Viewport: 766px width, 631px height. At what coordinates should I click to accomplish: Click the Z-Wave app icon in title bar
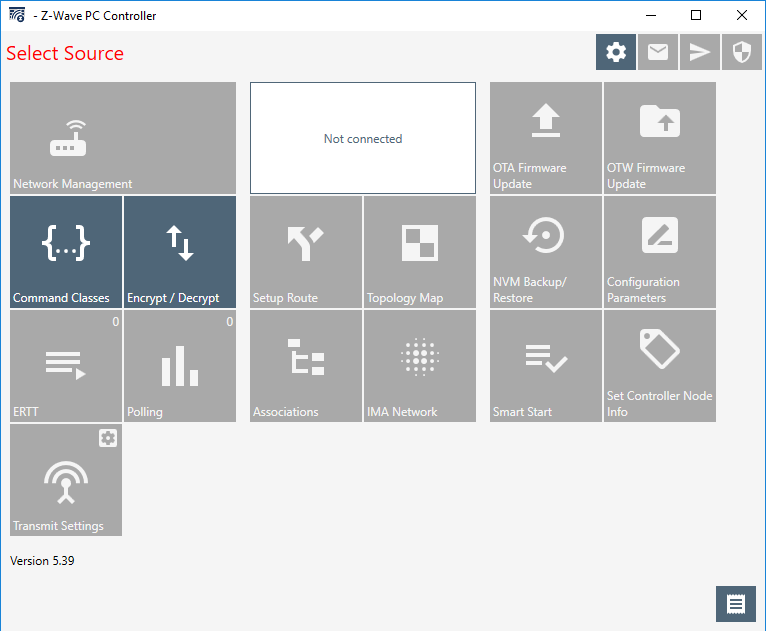click(17, 15)
